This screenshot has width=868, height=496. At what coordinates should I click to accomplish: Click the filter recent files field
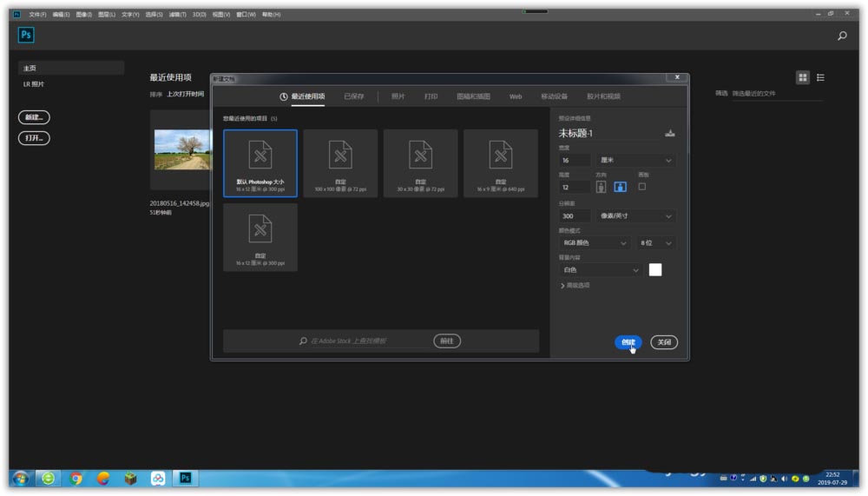pyautogui.click(x=777, y=94)
